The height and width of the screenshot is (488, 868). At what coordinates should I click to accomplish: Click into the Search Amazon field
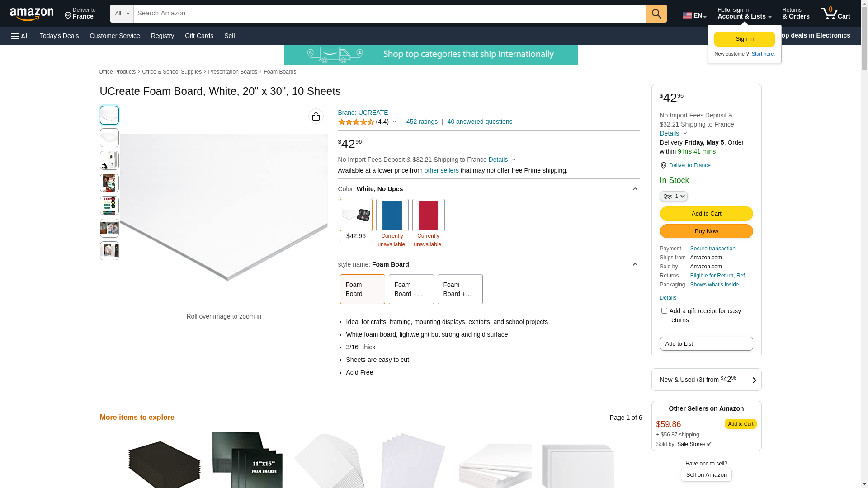coord(389,14)
